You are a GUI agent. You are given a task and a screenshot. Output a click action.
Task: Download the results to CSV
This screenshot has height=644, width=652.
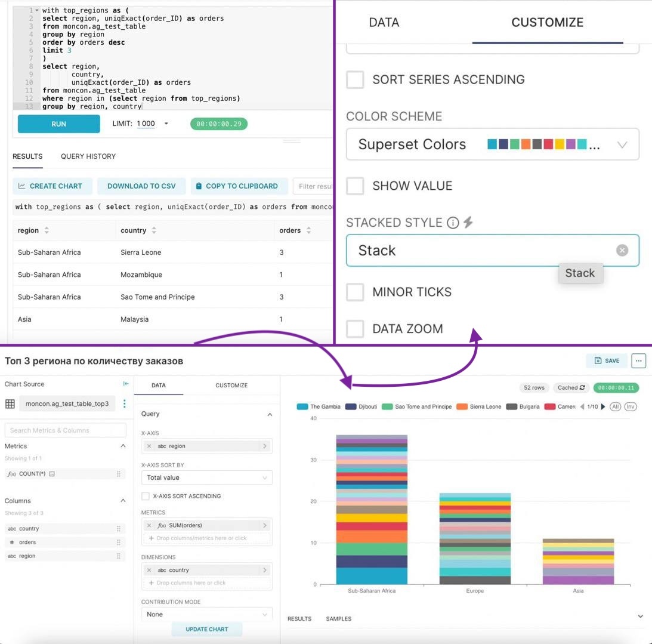pyautogui.click(x=141, y=186)
